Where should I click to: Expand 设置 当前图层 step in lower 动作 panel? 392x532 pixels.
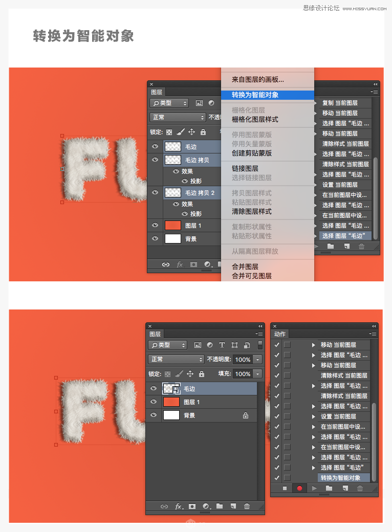coord(314,416)
